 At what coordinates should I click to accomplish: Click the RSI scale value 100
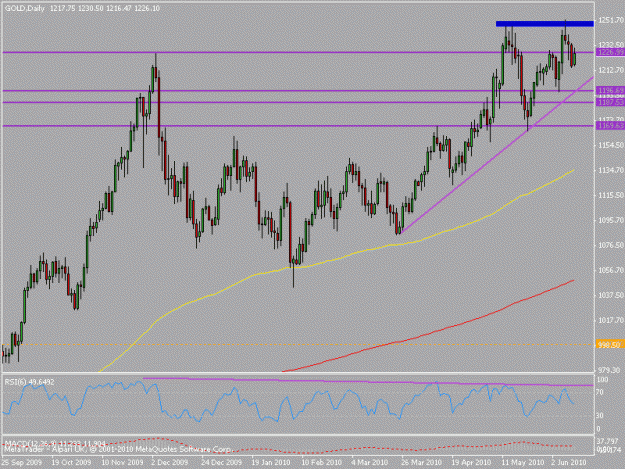point(602,380)
